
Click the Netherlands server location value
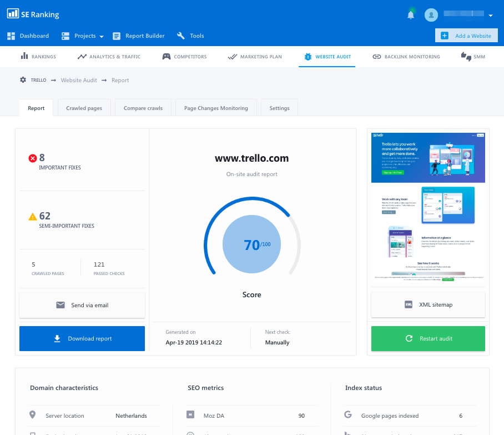[131, 416]
